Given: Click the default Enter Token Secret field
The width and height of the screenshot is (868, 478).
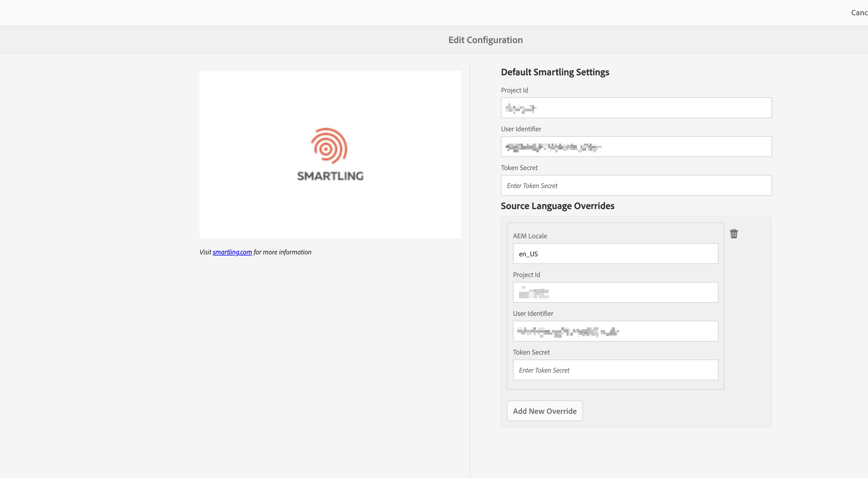Looking at the screenshot, I should pyautogui.click(x=636, y=186).
